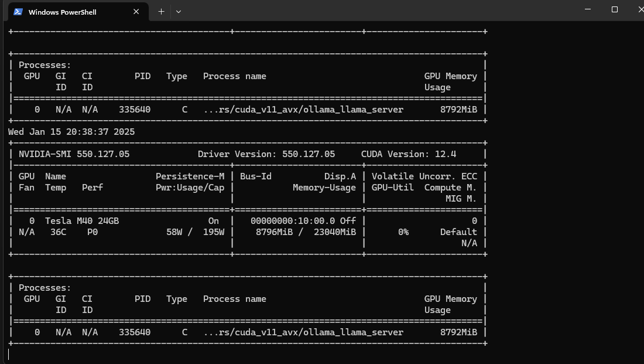Click the MIG M. column header

click(x=461, y=199)
